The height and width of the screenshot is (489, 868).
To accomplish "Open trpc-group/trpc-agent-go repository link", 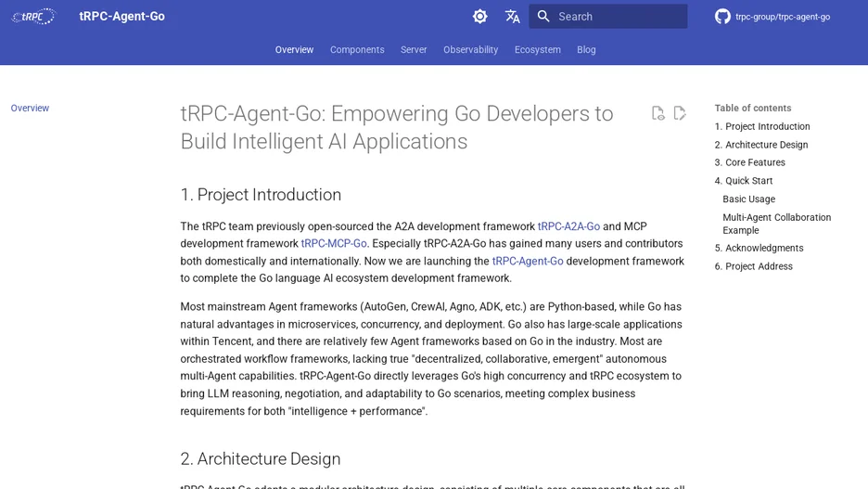I will pos(783,17).
